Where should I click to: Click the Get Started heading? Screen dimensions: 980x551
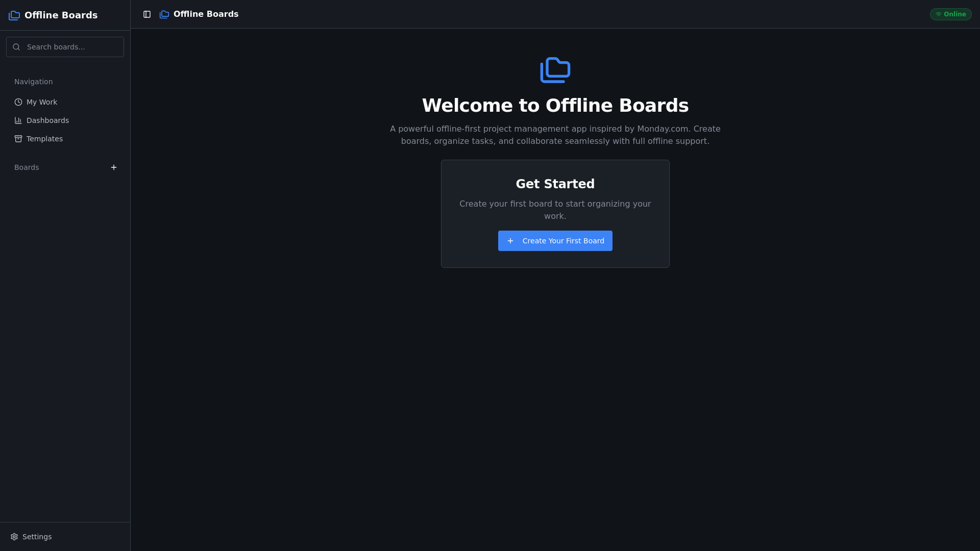coord(555,184)
